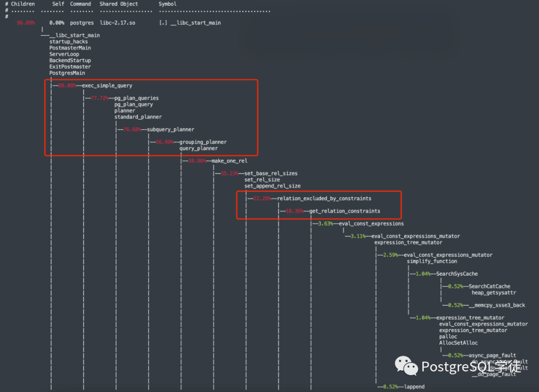Select the "exec_simple_query" function name
This screenshot has height=392, width=539.
click(x=107, y=86)
